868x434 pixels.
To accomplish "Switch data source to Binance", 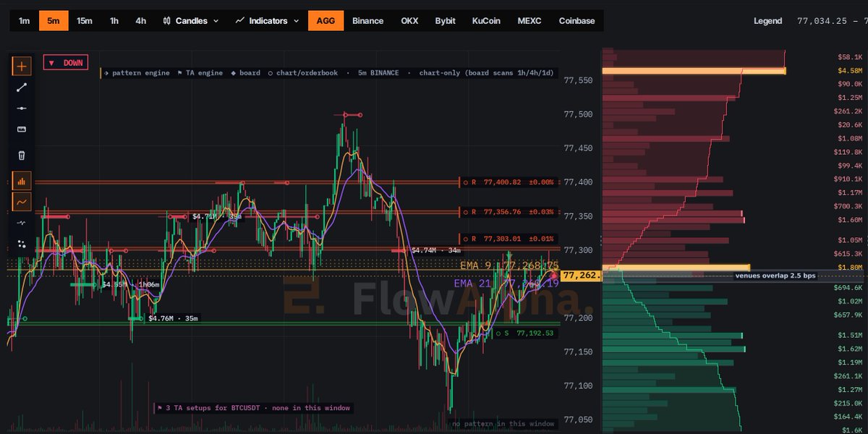I will click(x=368, y=21).
